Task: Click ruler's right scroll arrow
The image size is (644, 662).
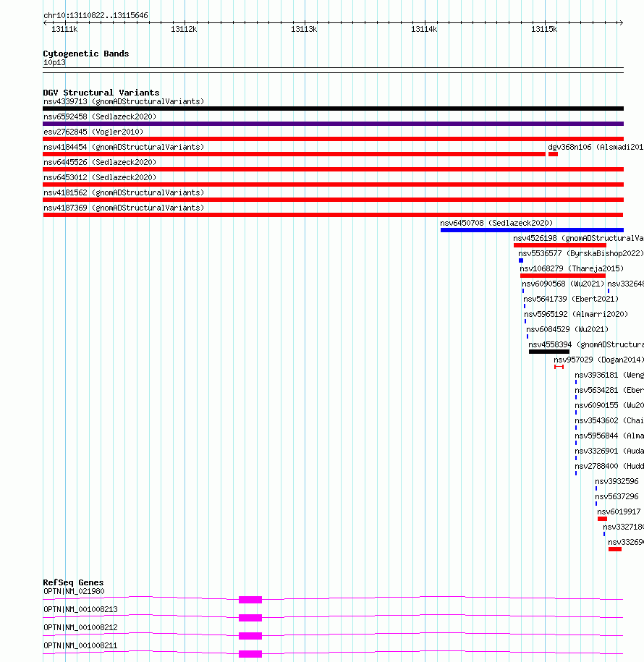Action: (621, 23)
